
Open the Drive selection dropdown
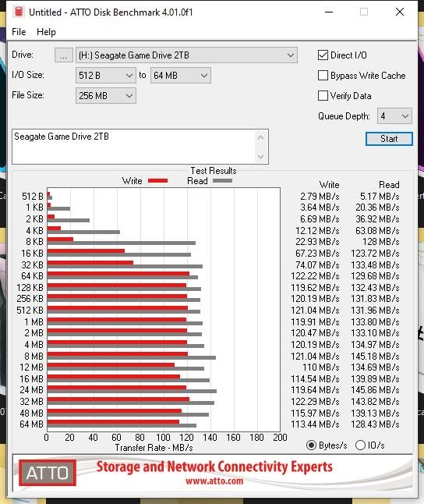click(x=186, y=55)
